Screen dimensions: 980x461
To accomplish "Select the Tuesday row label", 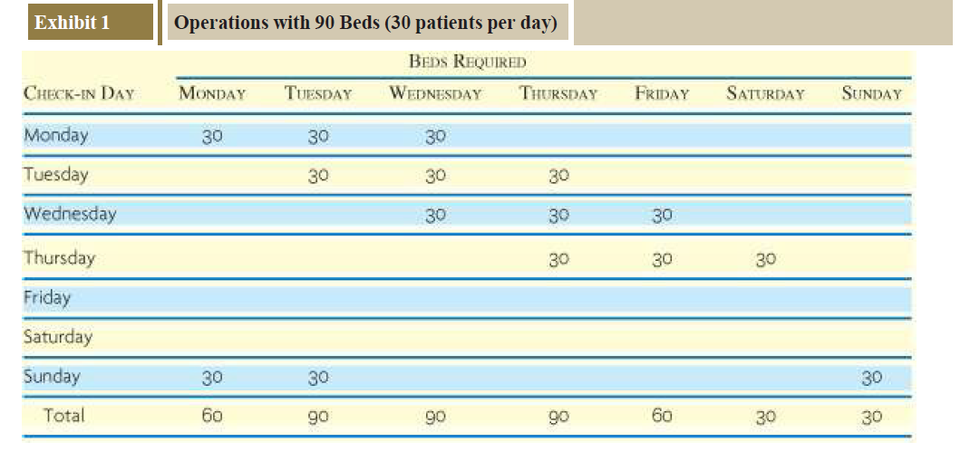I will point(56,174).
